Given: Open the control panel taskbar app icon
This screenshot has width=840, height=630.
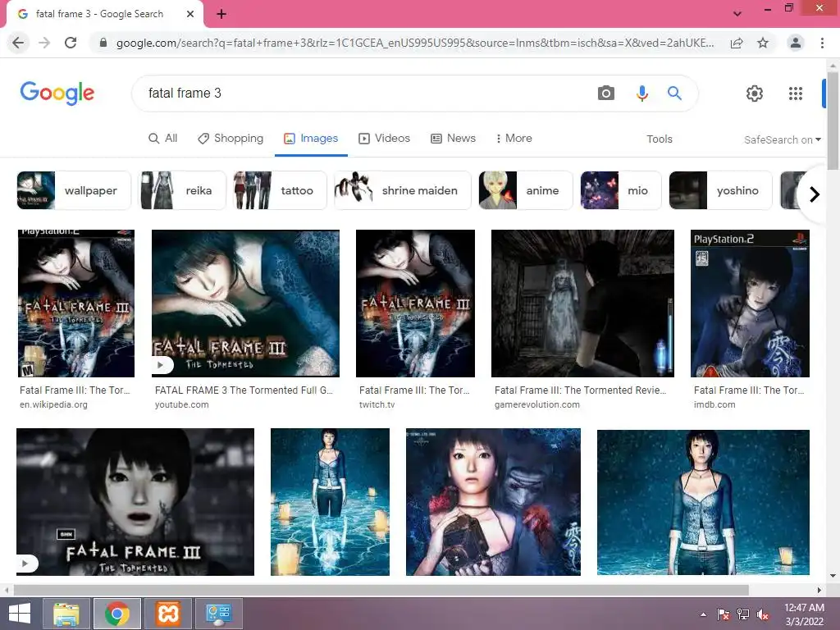Looking at the screenshot, I should (x=218, y=614).
